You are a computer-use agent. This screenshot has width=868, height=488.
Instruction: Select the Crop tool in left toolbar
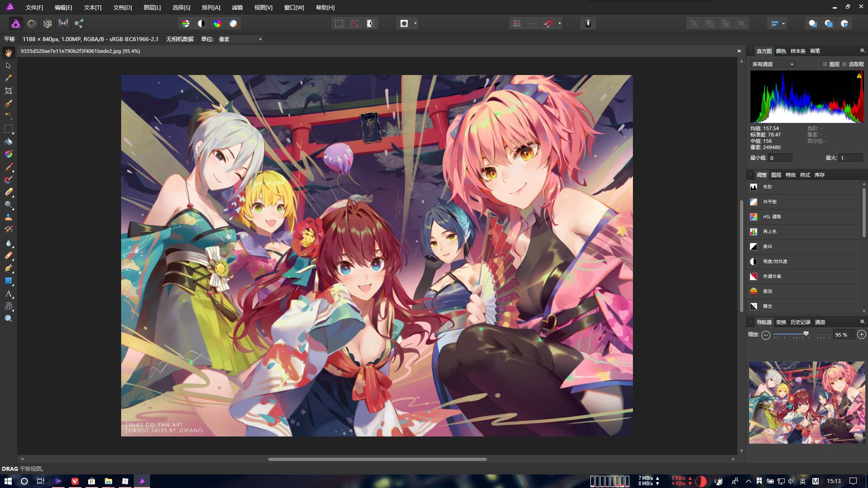[8, 91]
